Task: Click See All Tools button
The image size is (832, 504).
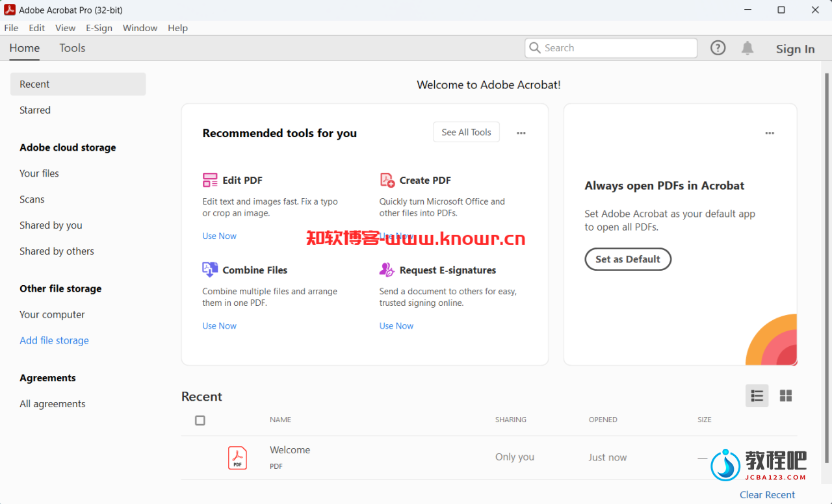Action: (x=467, y=132)
